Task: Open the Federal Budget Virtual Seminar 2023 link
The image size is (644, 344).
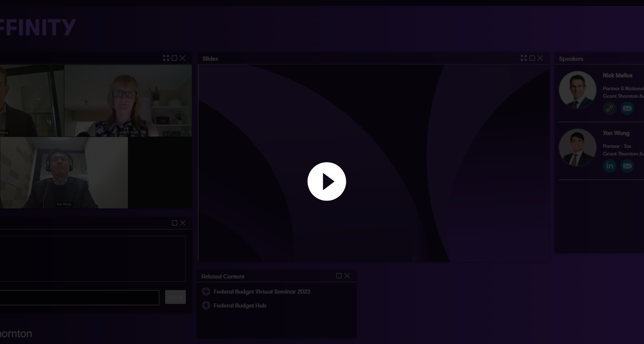Action: tap(262, 291)
